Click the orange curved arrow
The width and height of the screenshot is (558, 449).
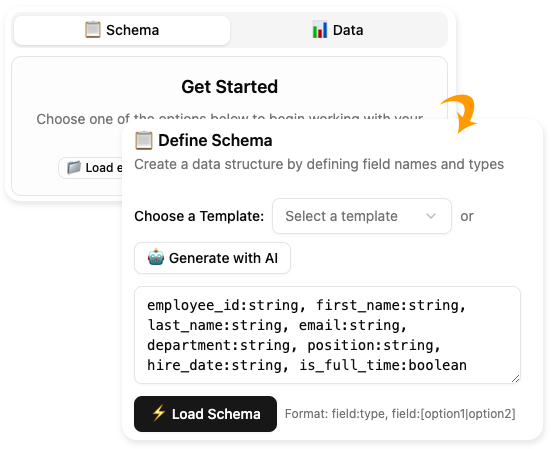[x=460, y=113]
